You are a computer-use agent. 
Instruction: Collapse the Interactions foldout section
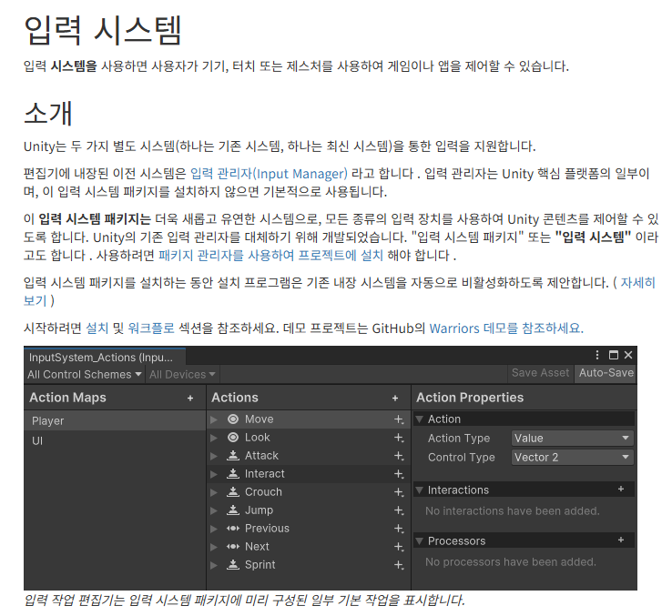(420, 490)
